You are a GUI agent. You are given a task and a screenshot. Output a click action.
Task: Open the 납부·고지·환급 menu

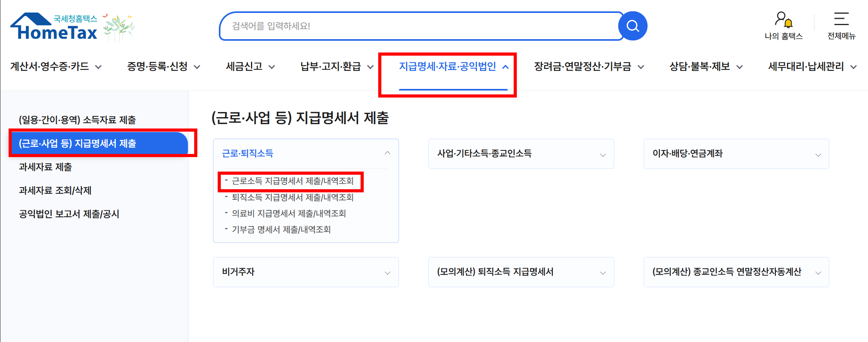tap(330, 67)
